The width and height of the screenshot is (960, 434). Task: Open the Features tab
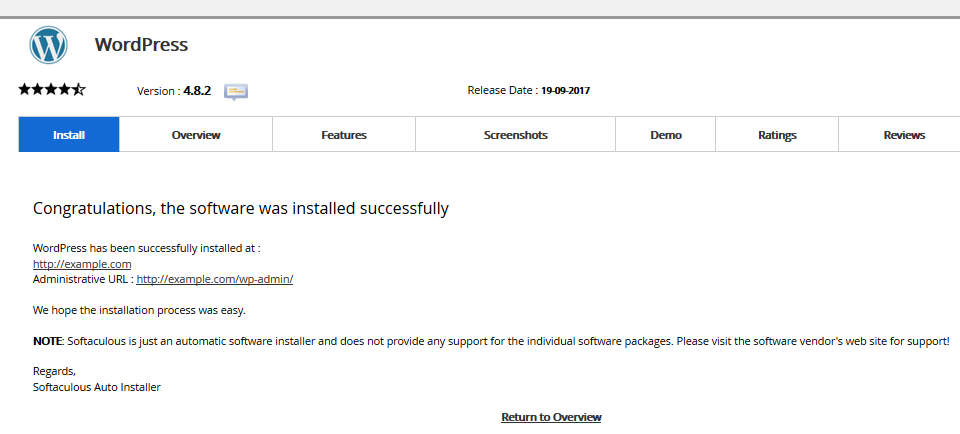(x=344, y=135)
